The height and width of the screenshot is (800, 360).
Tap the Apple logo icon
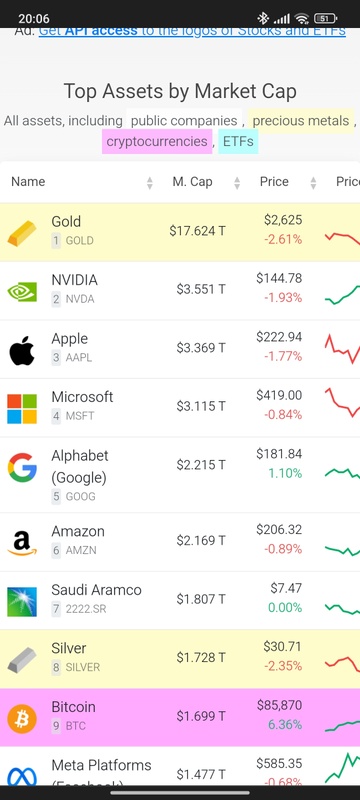point(22,351)
